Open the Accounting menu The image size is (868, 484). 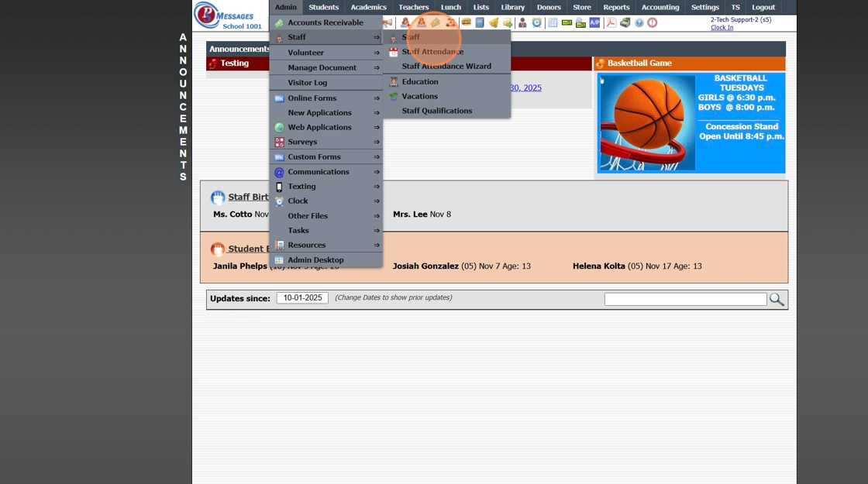tap(660, 7)
